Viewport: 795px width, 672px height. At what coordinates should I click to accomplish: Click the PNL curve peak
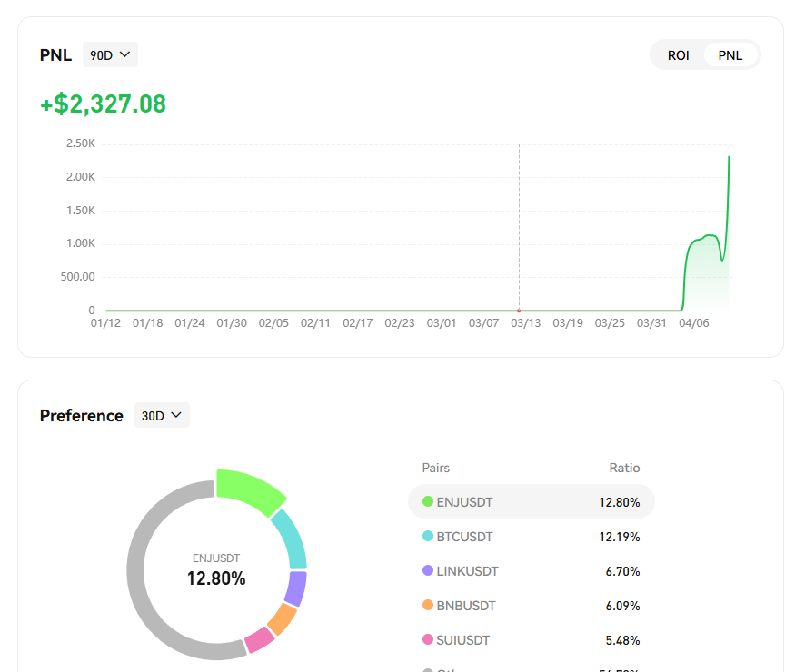point(729,157)
